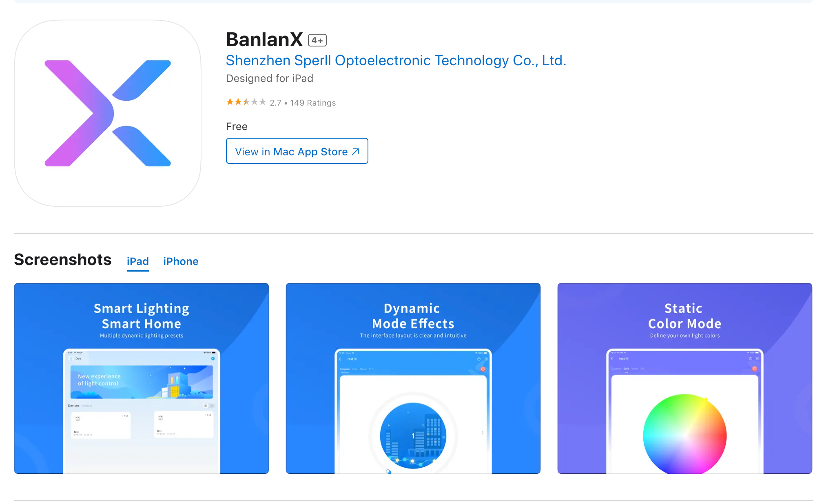Screen dimensions: 824x504
Task: Tap Dev profile avatar in Smart Lighting screenshot
Action: click(71, 358)
